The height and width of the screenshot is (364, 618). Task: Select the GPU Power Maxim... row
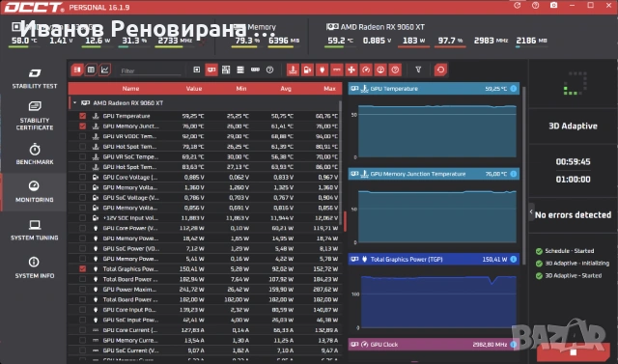204,289
